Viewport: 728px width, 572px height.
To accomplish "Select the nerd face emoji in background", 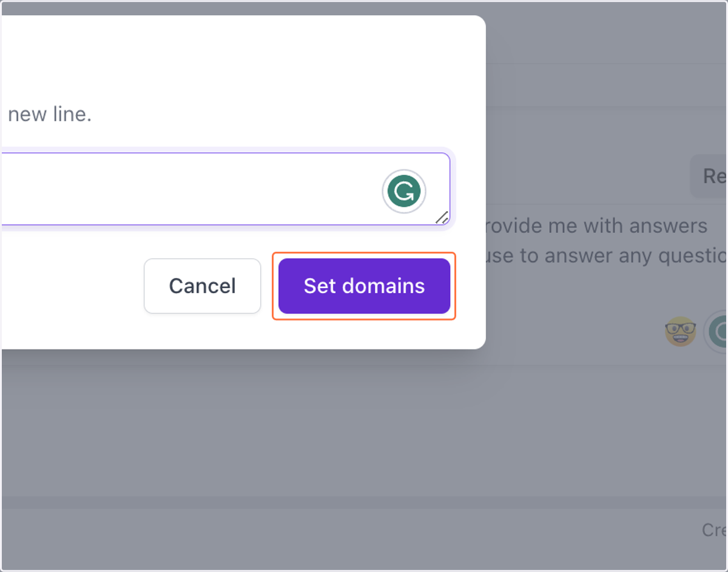I will coord(680,332).
